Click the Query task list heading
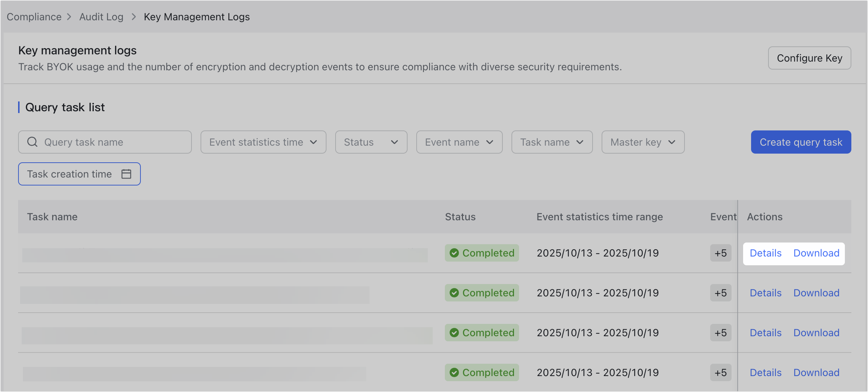Image resolution: width=868 pixels, height=392 pixels. pyautogui.click(x=65, y=107)
